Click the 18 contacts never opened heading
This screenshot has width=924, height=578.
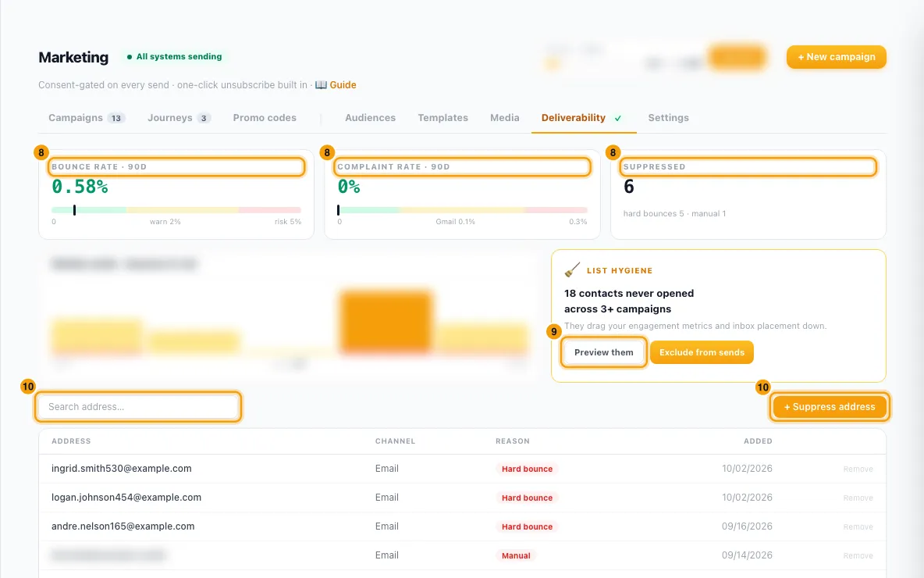pos(629,301)
